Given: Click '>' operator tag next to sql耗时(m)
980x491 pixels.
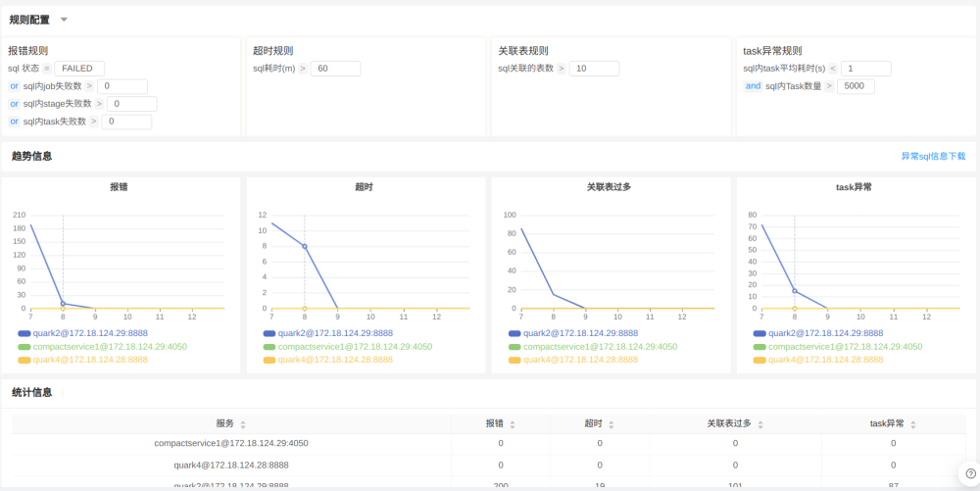Looking at the screenshot, I should (x=303, y=69).
